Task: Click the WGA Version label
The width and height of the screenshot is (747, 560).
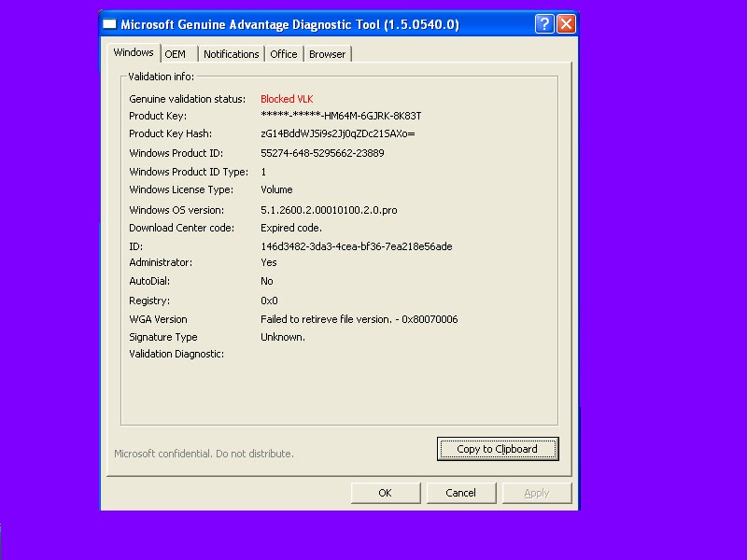Action: 158,319
